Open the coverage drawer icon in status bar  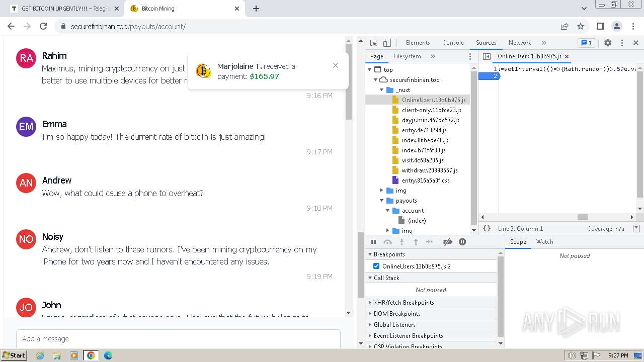636,228
